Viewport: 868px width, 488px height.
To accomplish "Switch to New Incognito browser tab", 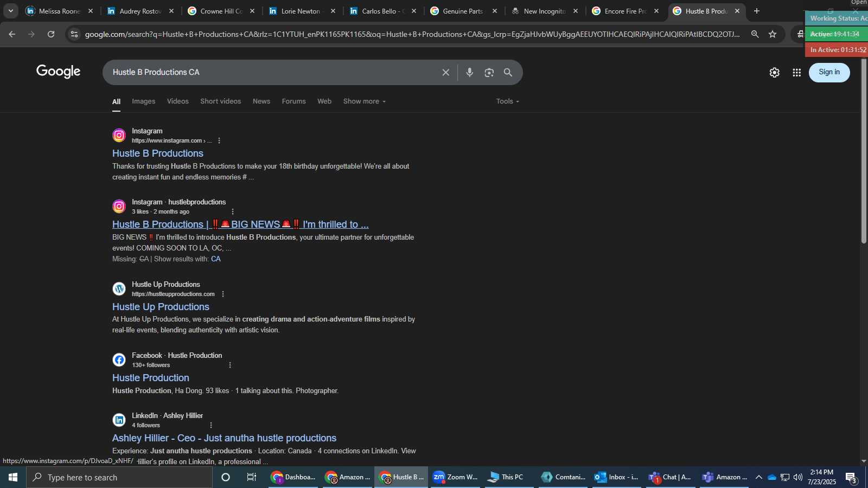I will [545, 11].
